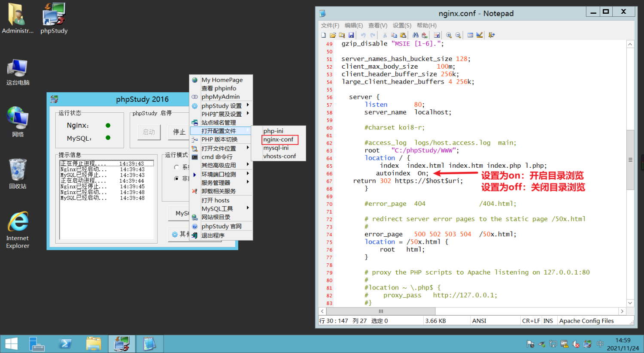Click the New file icon in Notepad toolbar
This screenshot has width=644, height=353.
[323, 35]
